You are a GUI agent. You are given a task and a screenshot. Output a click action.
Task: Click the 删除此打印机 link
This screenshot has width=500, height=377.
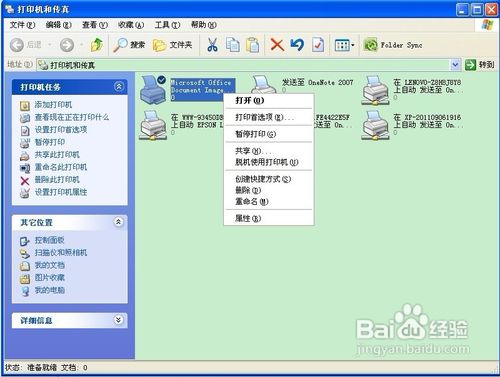(x=57, y=180)
